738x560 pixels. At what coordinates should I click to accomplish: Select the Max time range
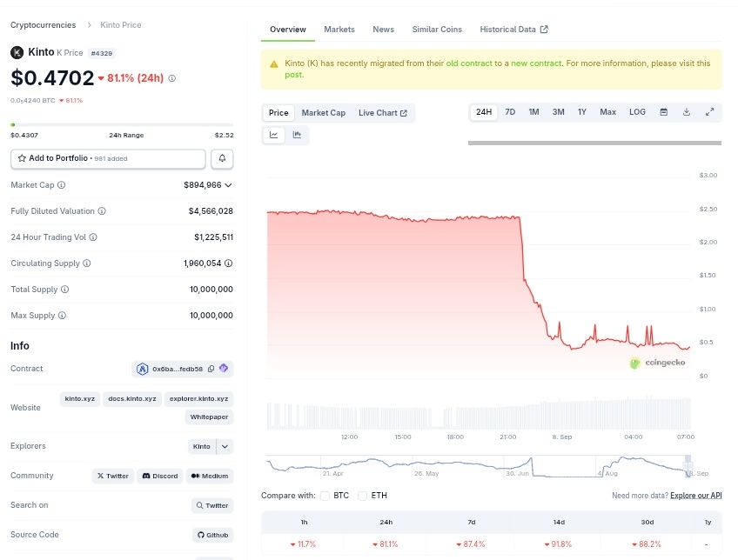click(607, 112)
